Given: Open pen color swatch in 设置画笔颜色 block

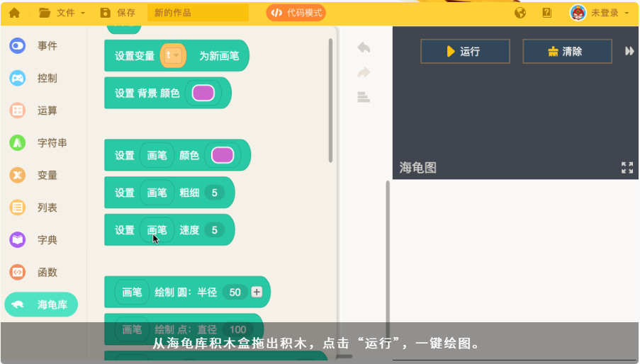Looking at the screenshot, I should [223, 155].
